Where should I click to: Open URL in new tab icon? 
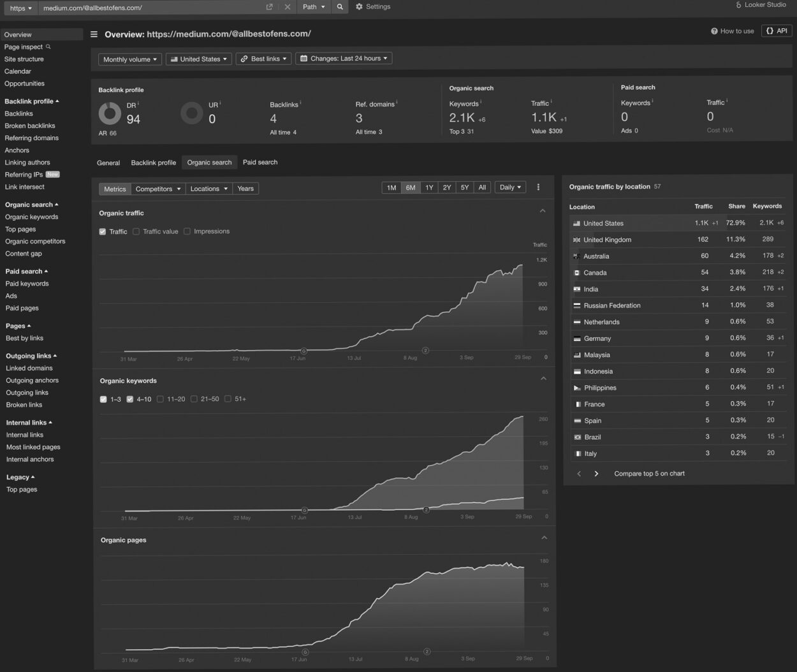[269, 7]
